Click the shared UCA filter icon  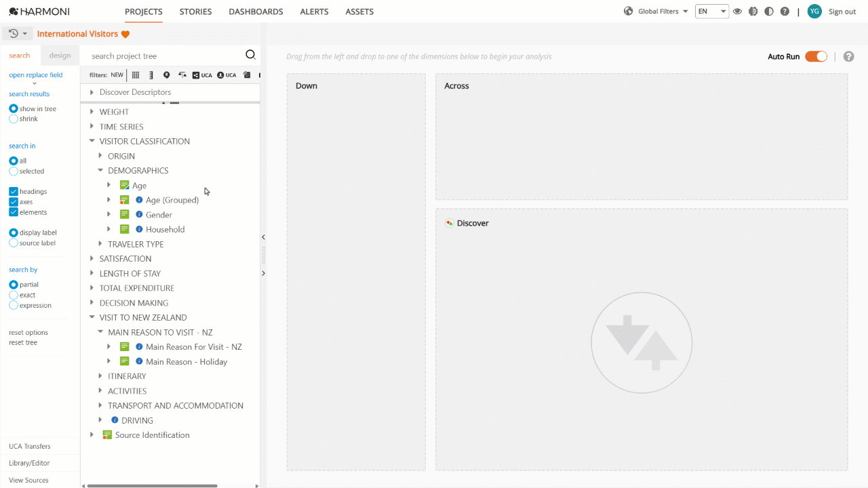[x=202, y=75]
